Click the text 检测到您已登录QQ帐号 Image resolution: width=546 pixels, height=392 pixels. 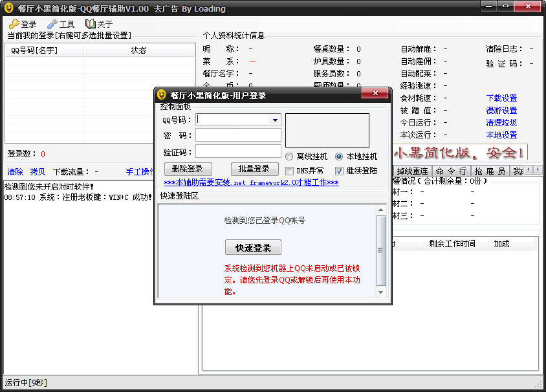[x=265, y=221]
